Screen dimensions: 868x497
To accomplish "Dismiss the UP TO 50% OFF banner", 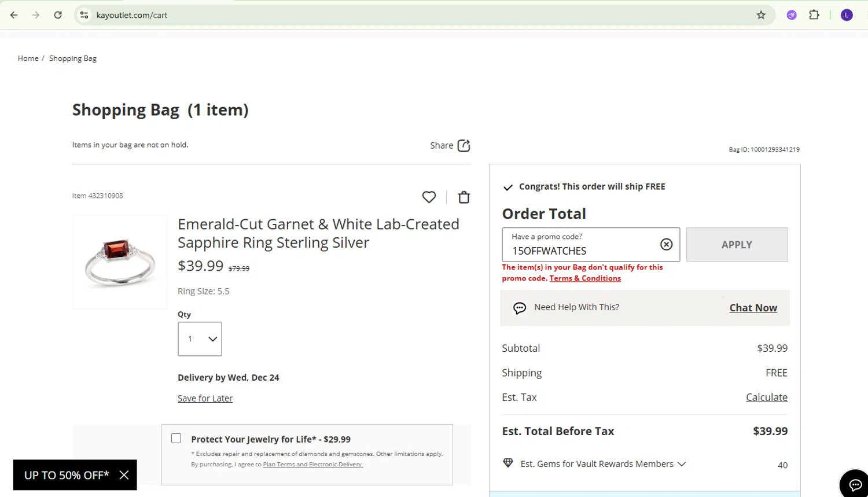I will [x=124, y=475].
